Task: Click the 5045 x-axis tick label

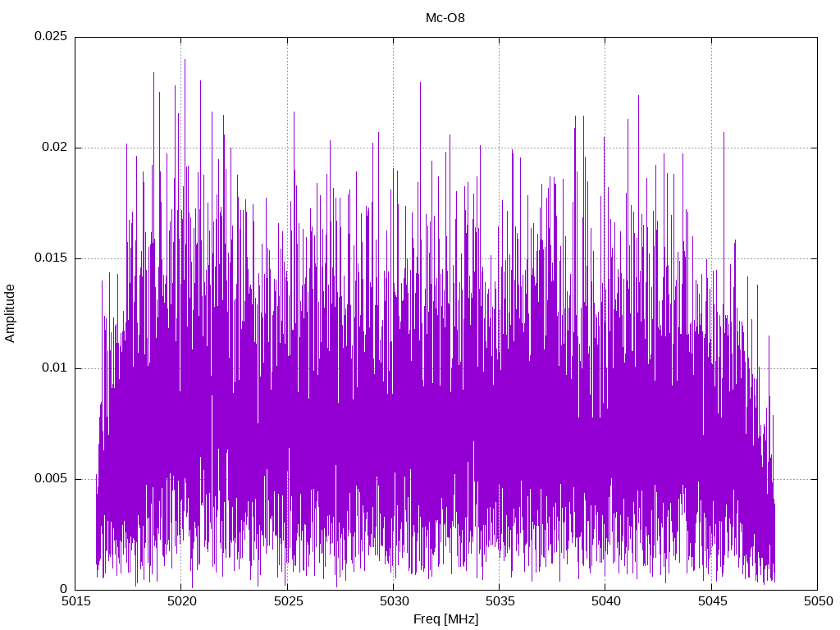Action: (712, 601)
